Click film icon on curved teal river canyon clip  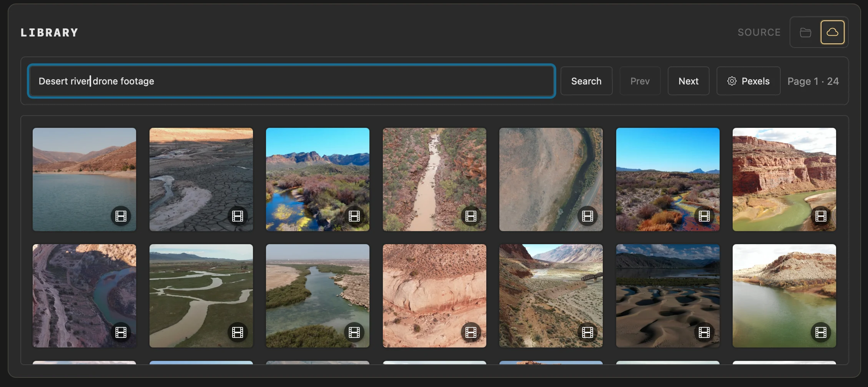click(x=121, y=332)
